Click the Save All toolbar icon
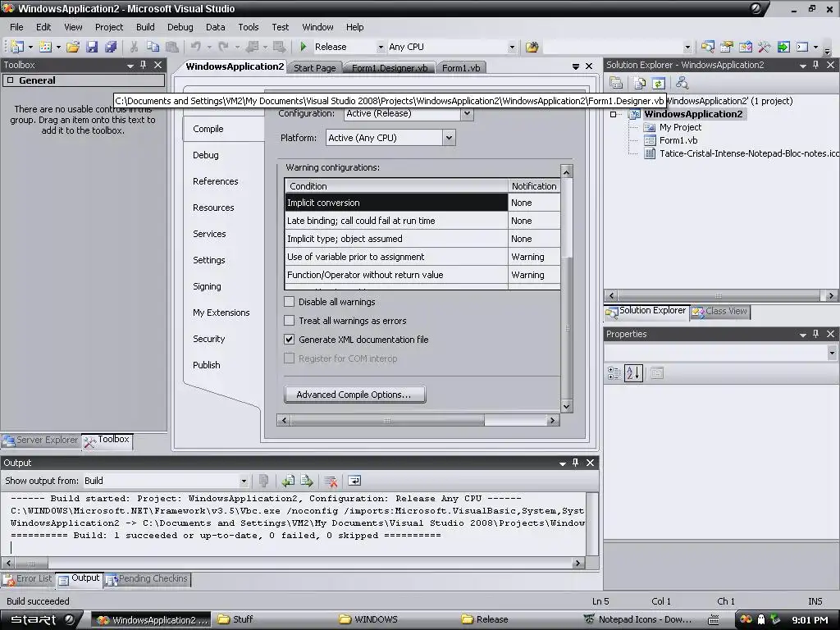This screenshot has width=840, height=630. (x=111, y=47)
